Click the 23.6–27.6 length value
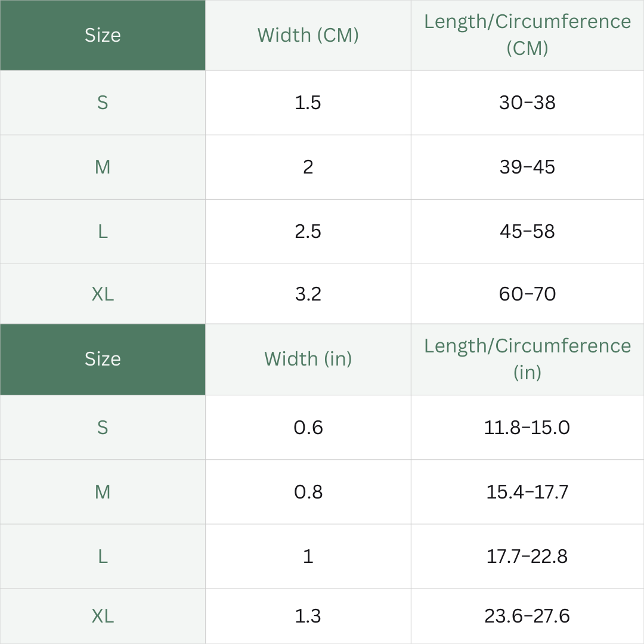The image size is (644, 644). point(527,616)
